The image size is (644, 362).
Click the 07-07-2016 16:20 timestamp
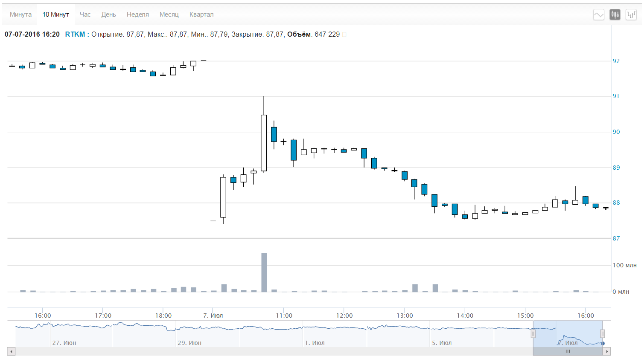pos(32,34)
